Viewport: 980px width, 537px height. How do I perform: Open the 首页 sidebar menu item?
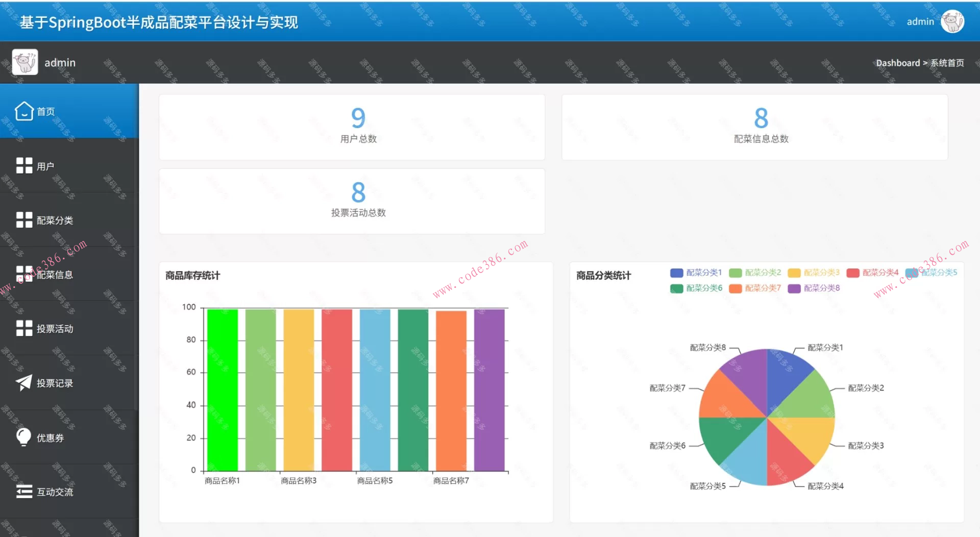coord(46,111)
